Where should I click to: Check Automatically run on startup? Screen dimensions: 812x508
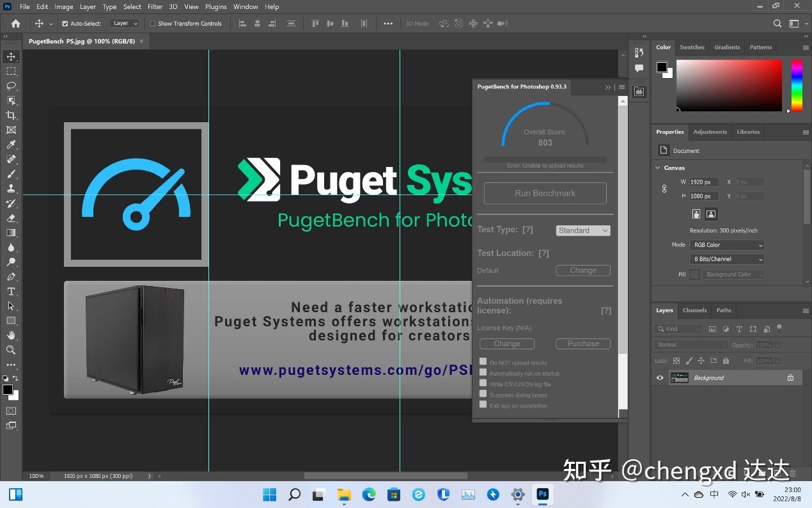click(x=483, y=372)
